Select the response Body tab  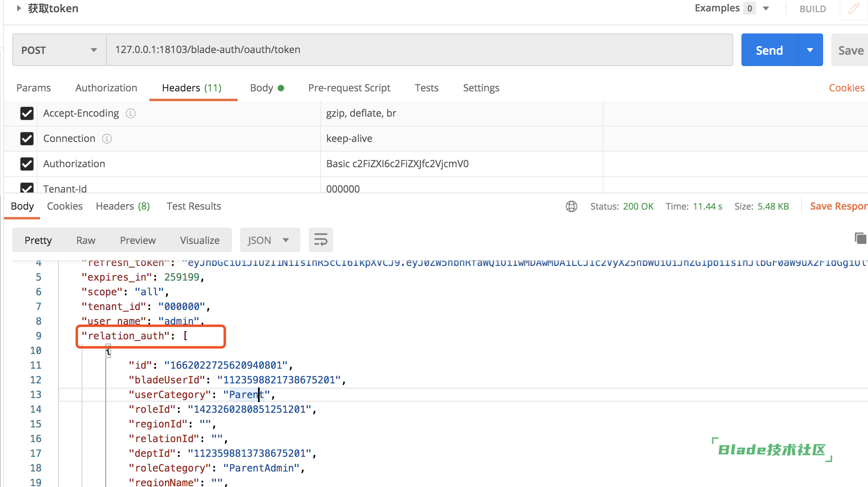(x=22, y=206)
